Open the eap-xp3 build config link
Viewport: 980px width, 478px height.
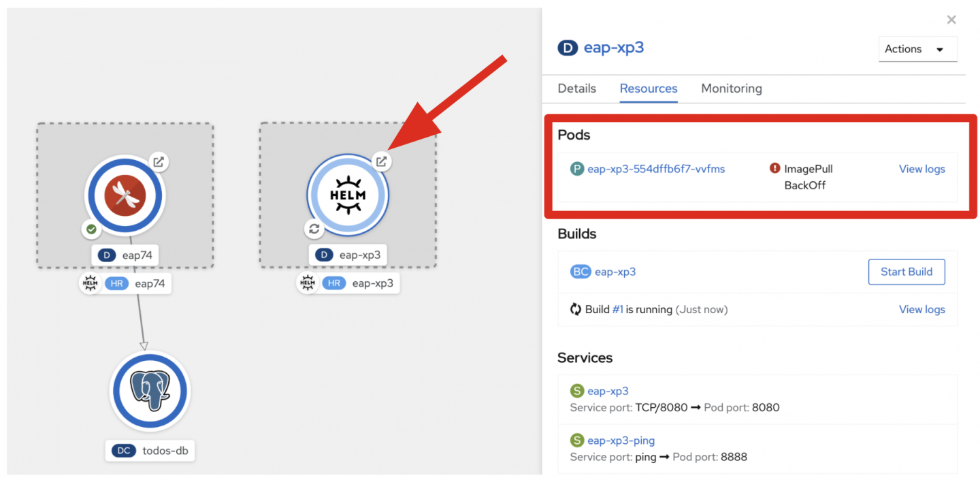coord(615,272)
